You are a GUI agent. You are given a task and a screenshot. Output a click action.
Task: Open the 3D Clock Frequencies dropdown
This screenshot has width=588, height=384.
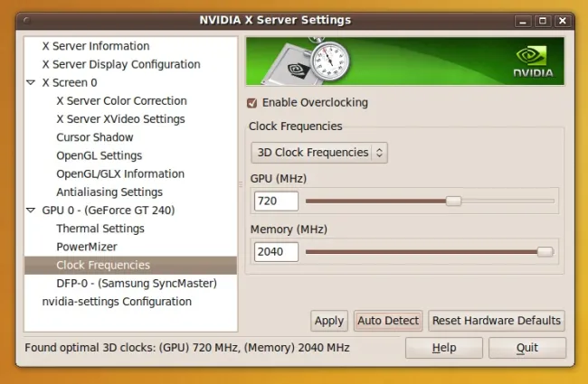point(319,153)
